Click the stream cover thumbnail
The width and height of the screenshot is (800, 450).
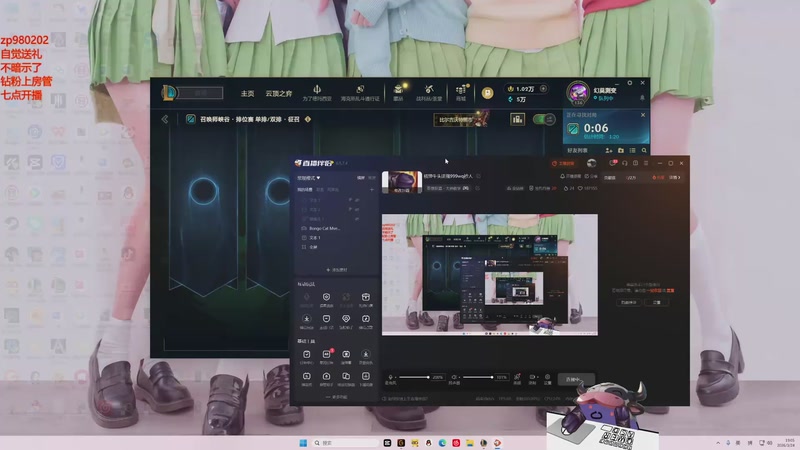402,182
